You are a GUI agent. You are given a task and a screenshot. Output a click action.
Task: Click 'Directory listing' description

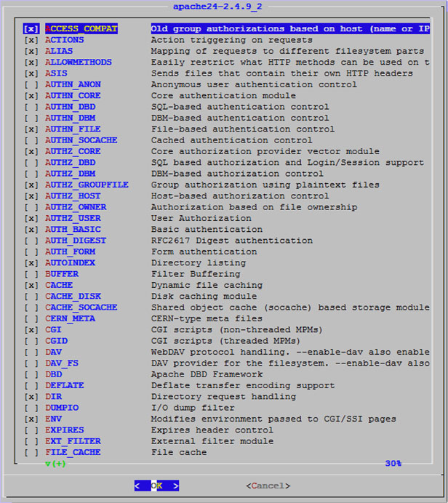point(199,263)
